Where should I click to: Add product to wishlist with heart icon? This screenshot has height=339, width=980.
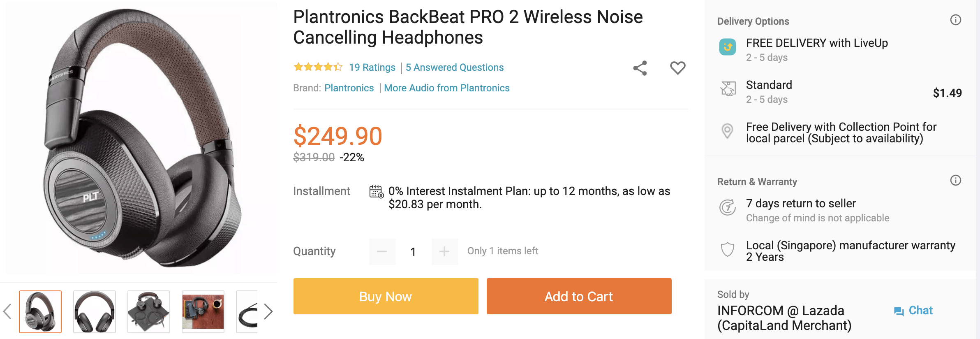pyautogui.click(x=677, y=68)
